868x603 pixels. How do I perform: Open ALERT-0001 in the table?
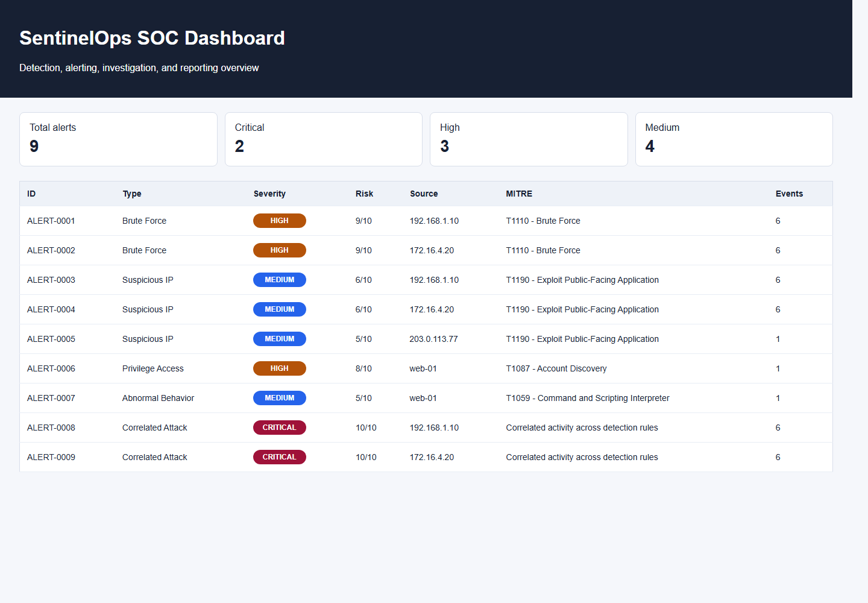pos(51,221)
